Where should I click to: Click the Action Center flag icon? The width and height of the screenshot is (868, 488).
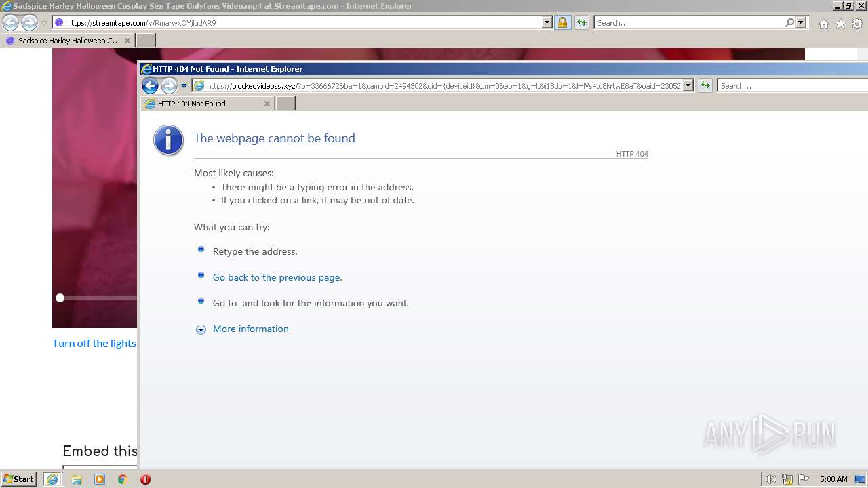pos(804,479)
